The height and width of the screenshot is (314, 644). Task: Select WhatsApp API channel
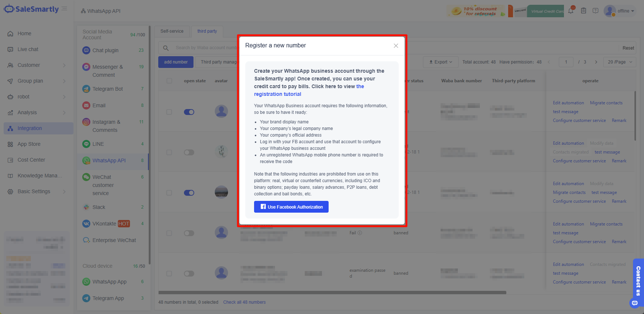[113, 160]
